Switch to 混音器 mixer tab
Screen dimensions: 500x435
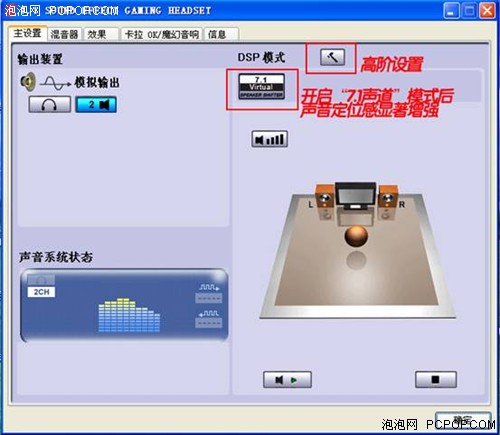(x=64, y=34)
